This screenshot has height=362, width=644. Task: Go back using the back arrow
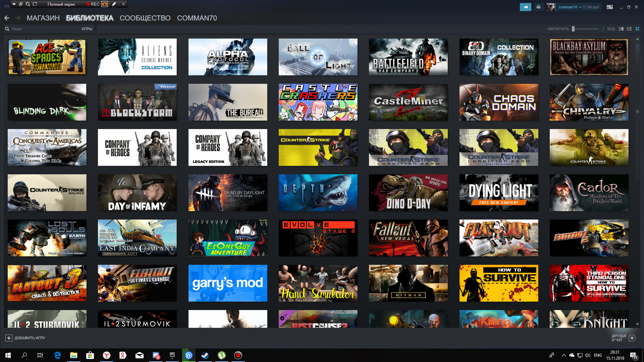[7, 18]
